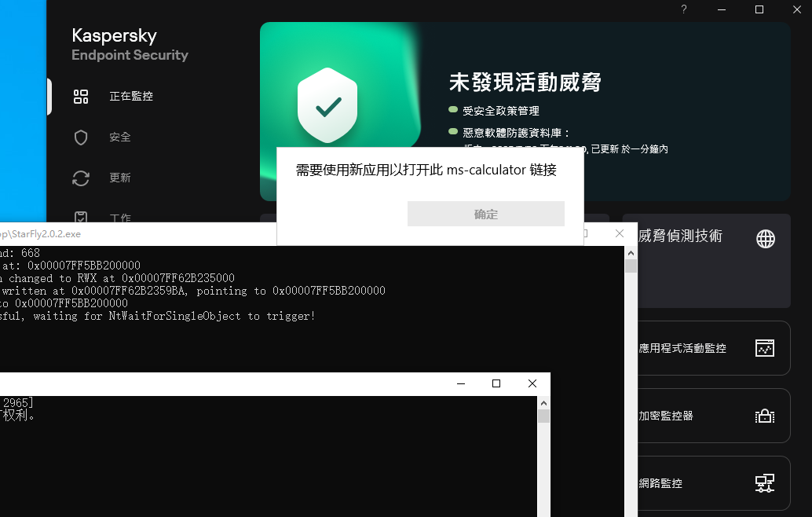Confirm the ms-calculator dialog with 确定
Viewport: 812px width, 517px height.
pos(486,214)
